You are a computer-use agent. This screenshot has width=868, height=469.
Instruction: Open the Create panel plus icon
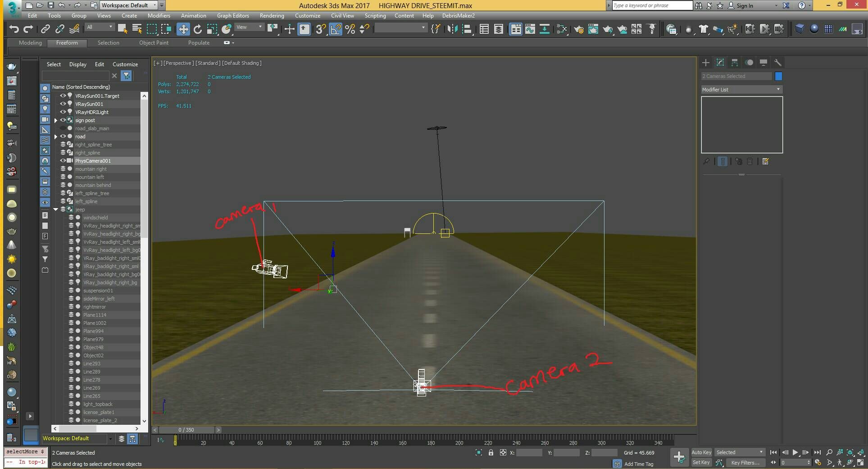tap(706, 63)
